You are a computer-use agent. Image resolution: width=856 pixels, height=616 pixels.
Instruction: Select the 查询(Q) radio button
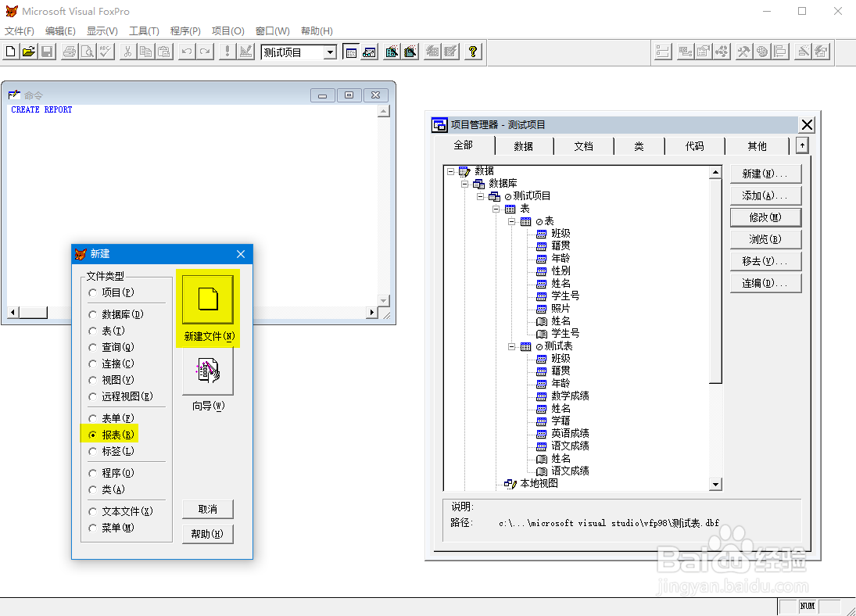click(92, 347)
